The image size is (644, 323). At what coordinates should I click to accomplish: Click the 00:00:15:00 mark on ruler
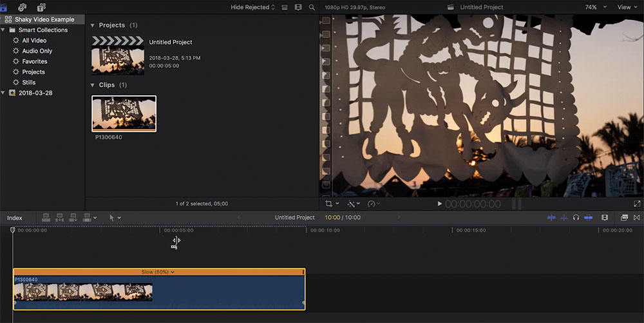[x=471, y=231]
